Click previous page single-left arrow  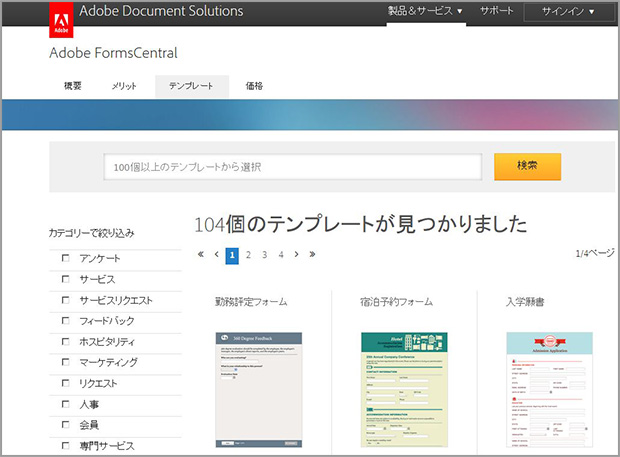coord(216,254)
